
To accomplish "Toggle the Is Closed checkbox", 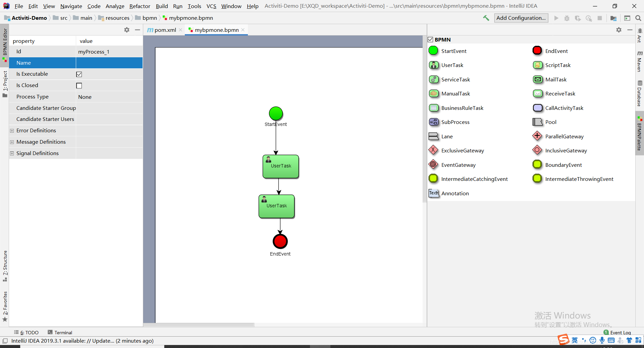I will pyautogui.click(x=79, y=86).
